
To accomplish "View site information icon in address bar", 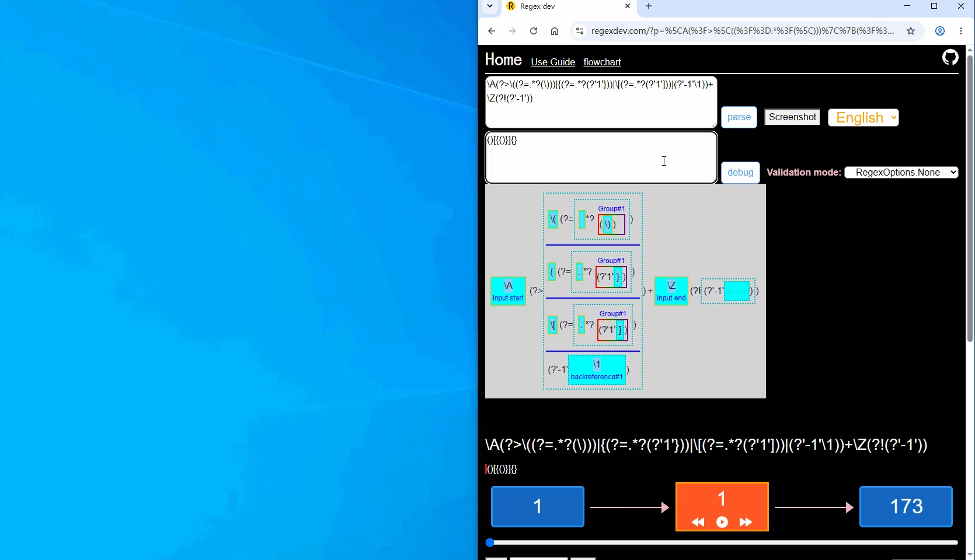I will 580,31.
